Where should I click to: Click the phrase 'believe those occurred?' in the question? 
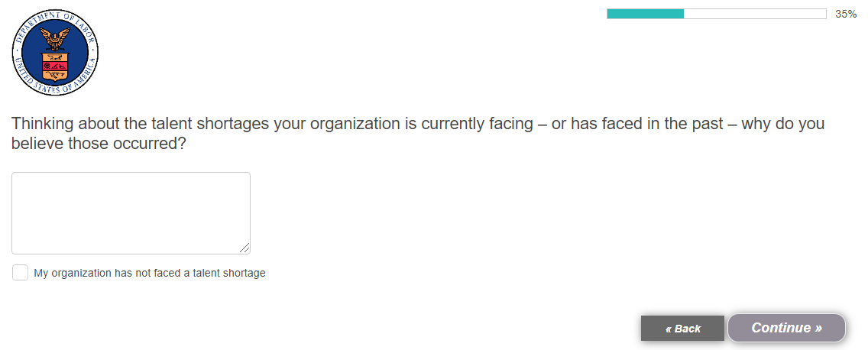point(99,144)
